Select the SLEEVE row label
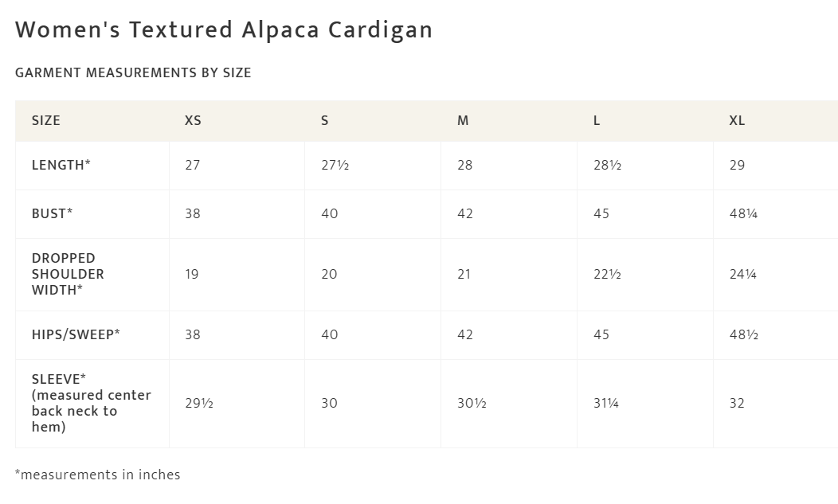The width and height of the screenshot is (838, 504). click(x=91, y=403)
